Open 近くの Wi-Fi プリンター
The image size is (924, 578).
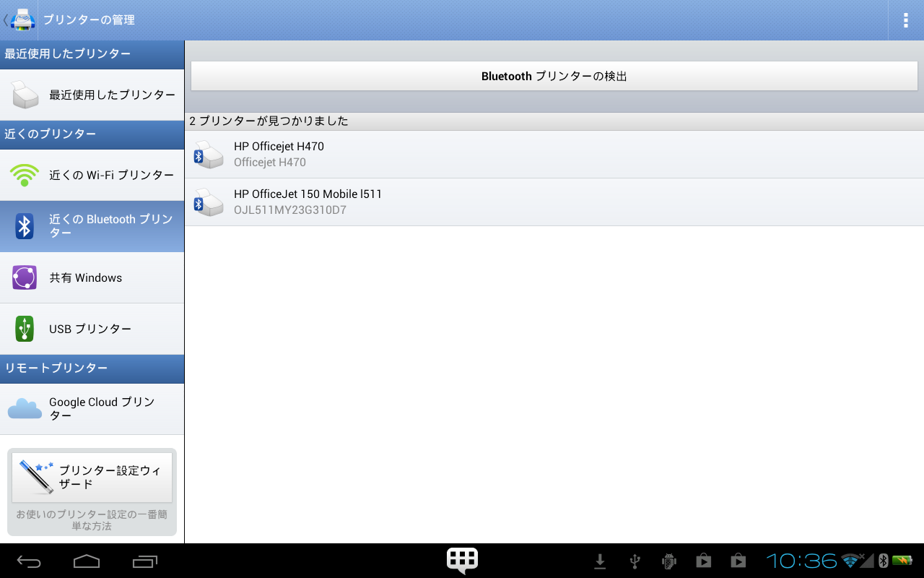tap(92, 175)
